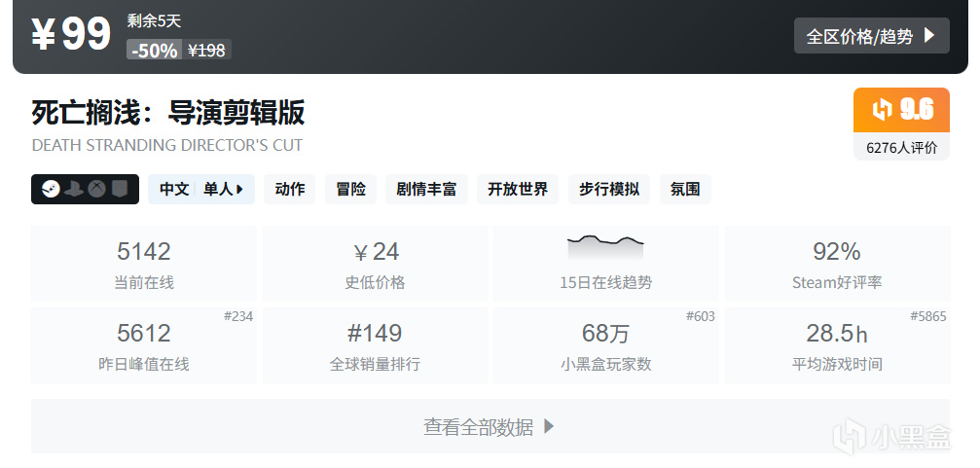Select the 开放世界 tag
Viewport: 980px width, 468px height.
(x=518, y=190)
